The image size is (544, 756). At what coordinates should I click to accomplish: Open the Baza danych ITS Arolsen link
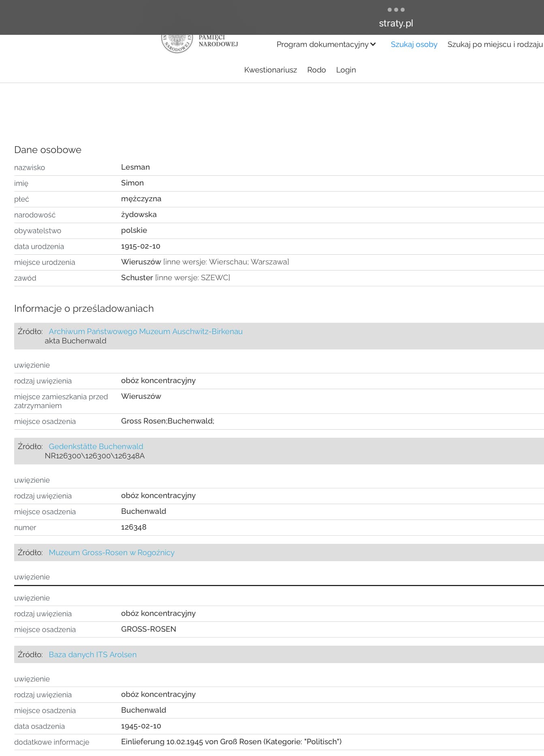(93, 655)
